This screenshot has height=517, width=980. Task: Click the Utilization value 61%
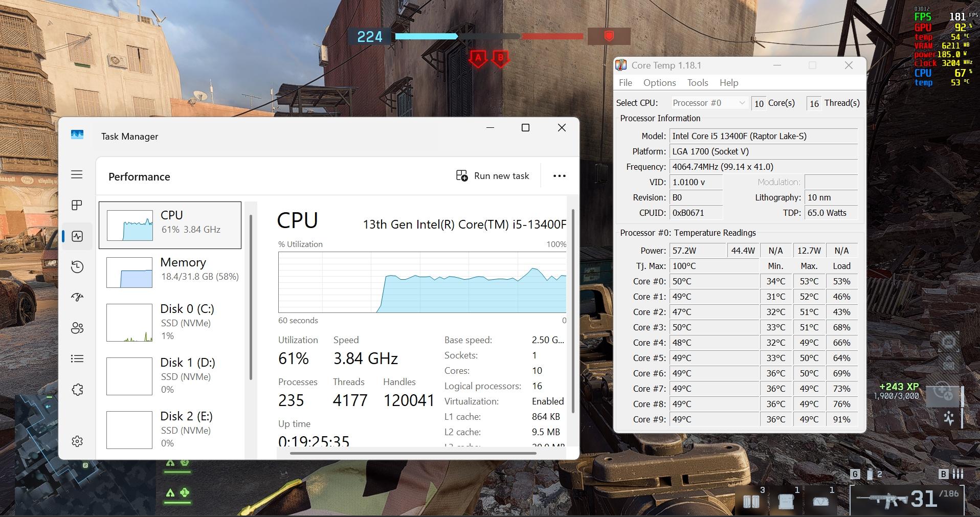tap(294, 358)
